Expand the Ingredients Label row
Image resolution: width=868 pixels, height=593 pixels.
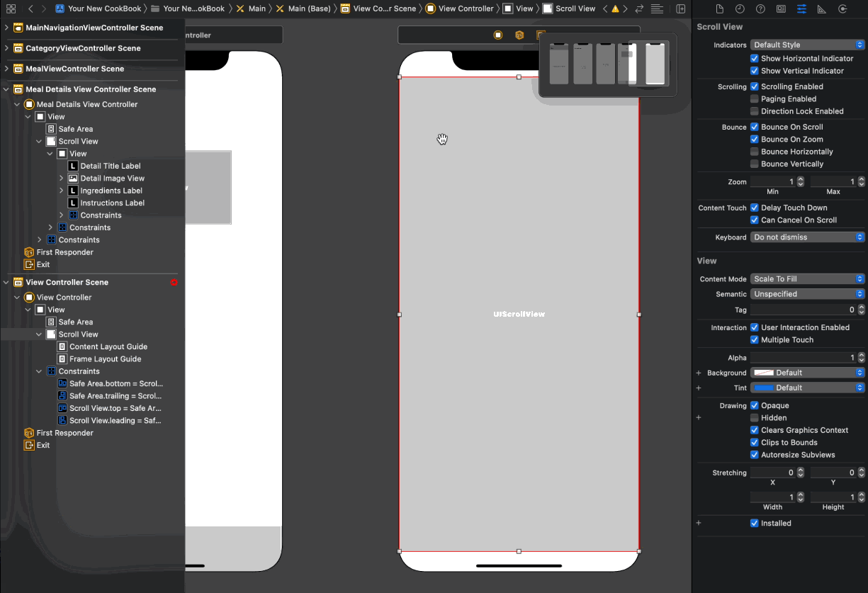coord(62,191)
